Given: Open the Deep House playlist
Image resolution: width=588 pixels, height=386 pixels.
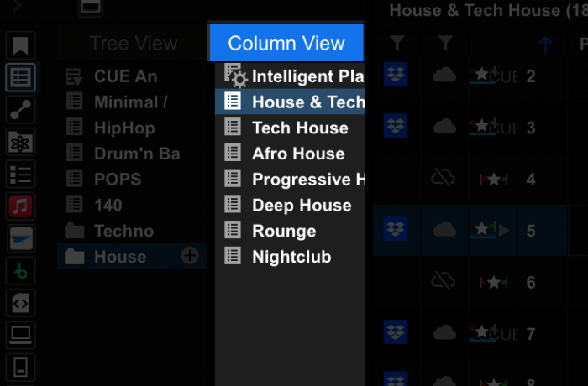Looking at the screenshot, I should point(302,206).
